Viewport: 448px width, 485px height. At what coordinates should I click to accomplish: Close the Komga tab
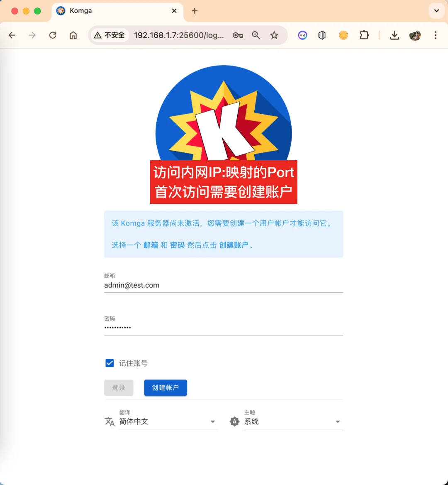pyautogui.click(x=174, y=11)
